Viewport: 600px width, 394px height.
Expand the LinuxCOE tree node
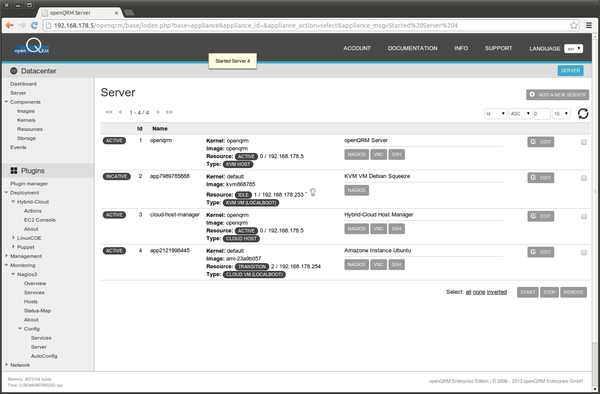pos(13,238)
